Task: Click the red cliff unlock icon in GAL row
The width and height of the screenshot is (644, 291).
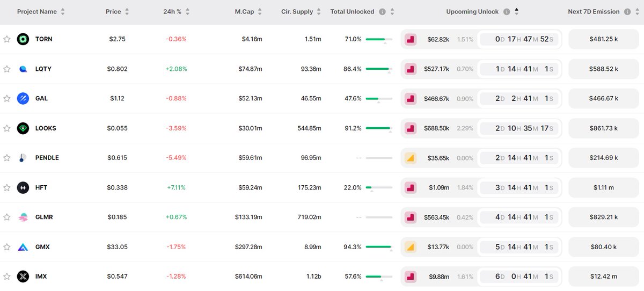Action: [410, 98]
